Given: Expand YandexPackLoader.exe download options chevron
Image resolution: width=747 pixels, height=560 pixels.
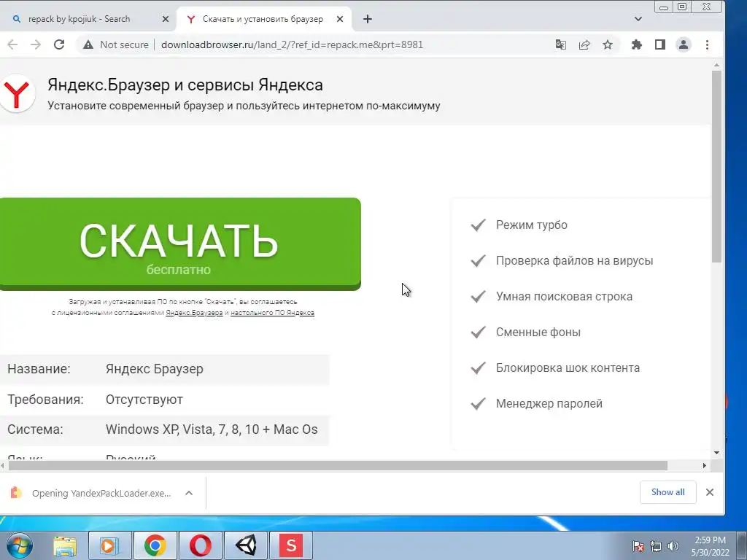Looking at the screenshot, I should pyautogui.click(x=189, y=493).
